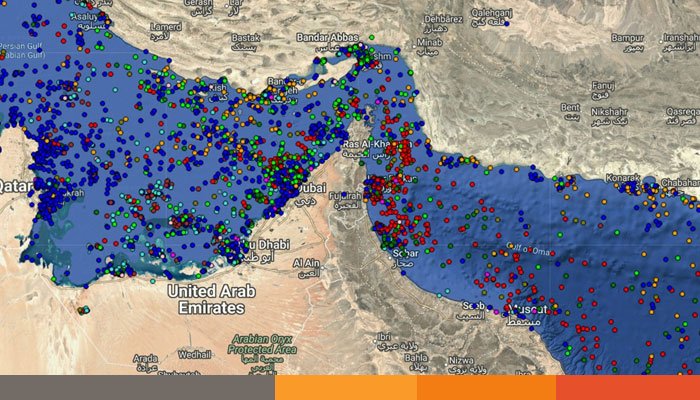This screenshot has width=700, height=400.
Task: Click the light orange bottom bar segment
Action: 345,388
